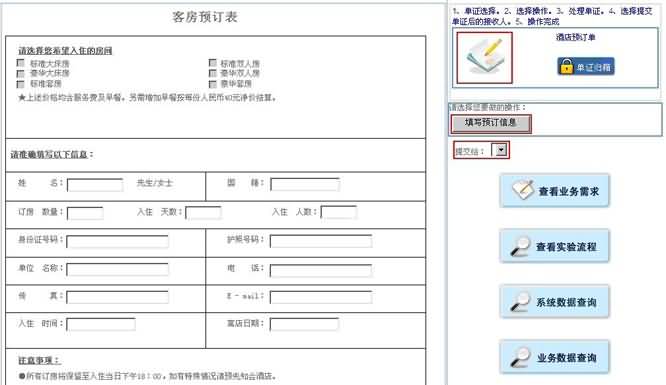This screenshot has width=666, height=385.
Task: Check the 豪华双人房 room option
Action: (x=212, y=73)
